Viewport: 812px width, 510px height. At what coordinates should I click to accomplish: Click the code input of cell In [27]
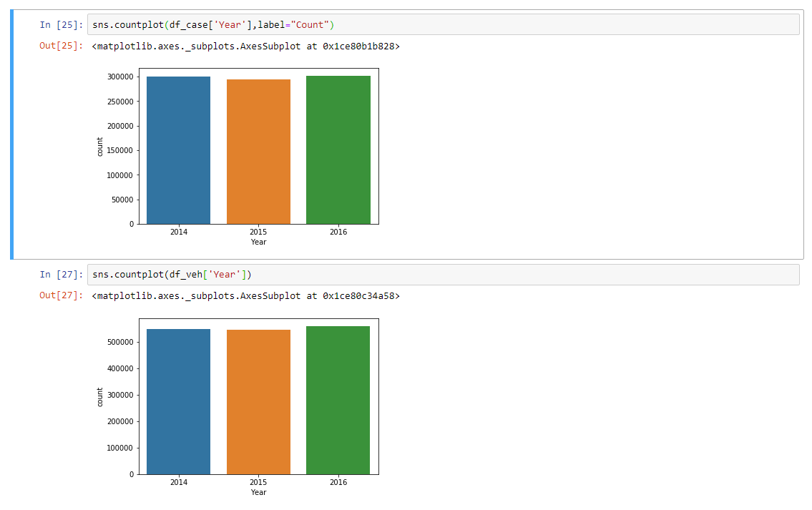pos(444,275)
